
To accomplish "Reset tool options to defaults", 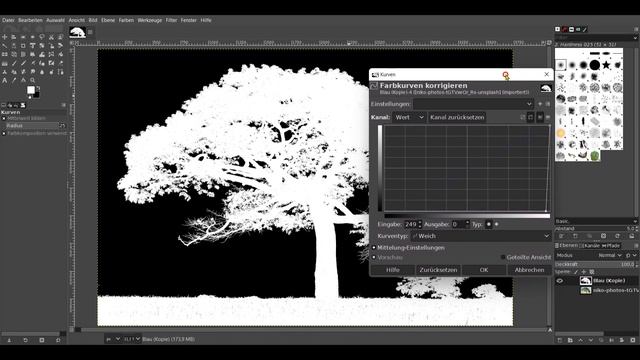I will (x=58, y=340).
